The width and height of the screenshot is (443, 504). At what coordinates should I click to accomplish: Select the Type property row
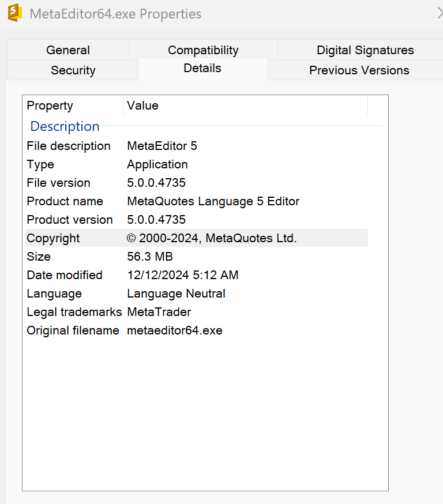pos(197,164)
